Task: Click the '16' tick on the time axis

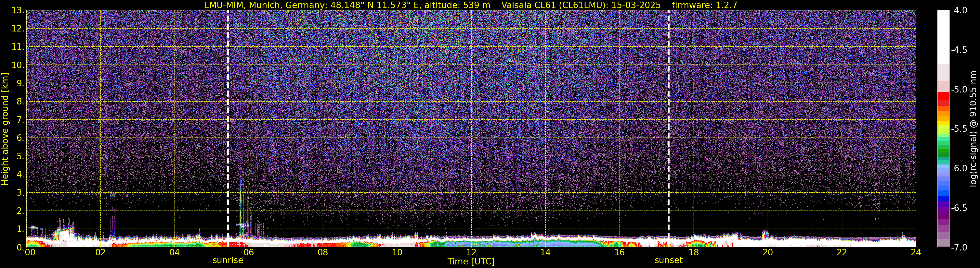Action: (x=619, y=252)
